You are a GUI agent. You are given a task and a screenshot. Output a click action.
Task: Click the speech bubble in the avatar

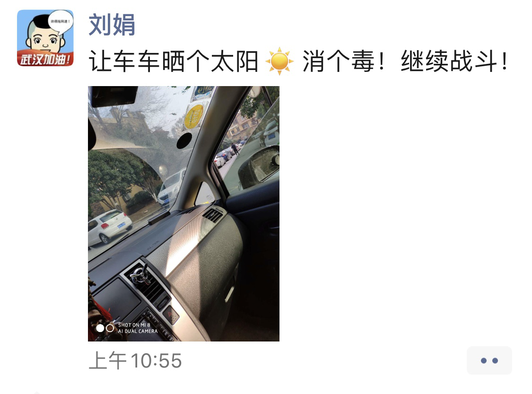[x=61, y=22]
